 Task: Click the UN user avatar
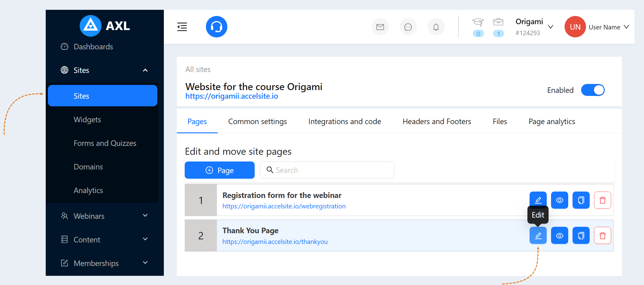click(x=575, y=27)
